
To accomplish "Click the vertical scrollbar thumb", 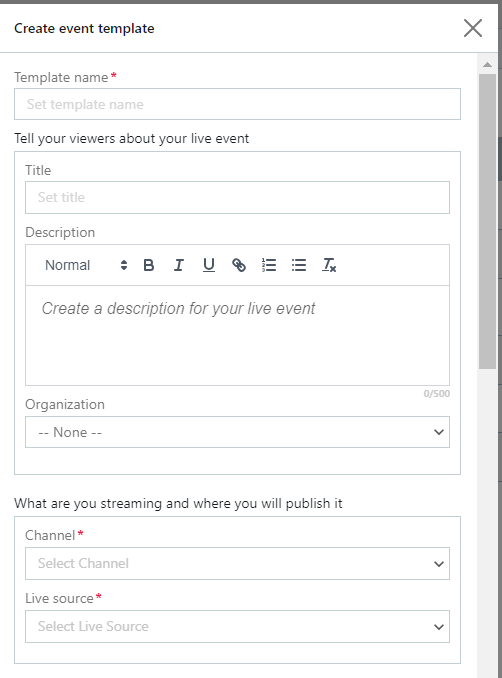I will [x=487, y=221].
